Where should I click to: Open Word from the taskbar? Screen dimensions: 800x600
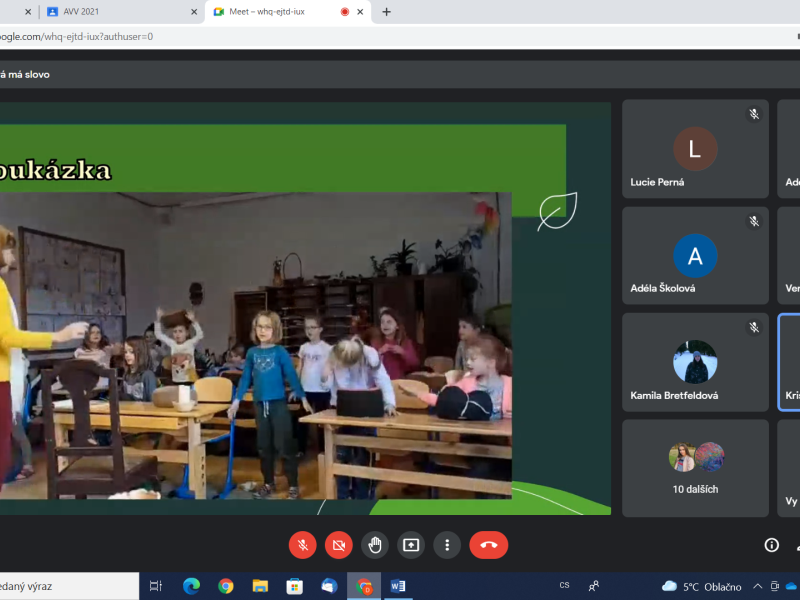point(397,586)
